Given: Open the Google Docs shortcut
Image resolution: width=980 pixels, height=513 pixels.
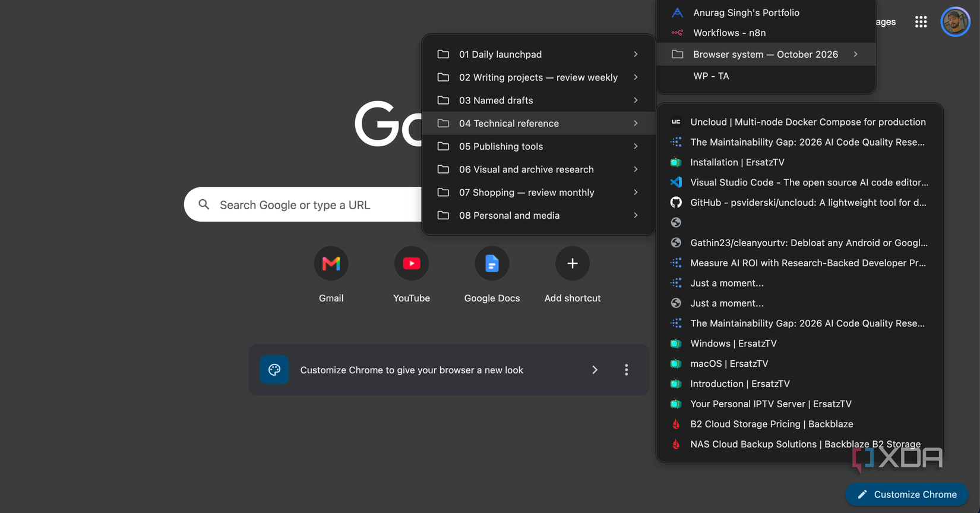Looking at the screenshot, I should point(492,275).
